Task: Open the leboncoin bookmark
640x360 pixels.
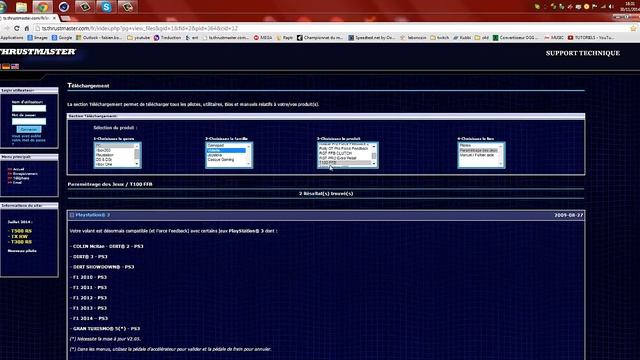Action: pos(413,38)
